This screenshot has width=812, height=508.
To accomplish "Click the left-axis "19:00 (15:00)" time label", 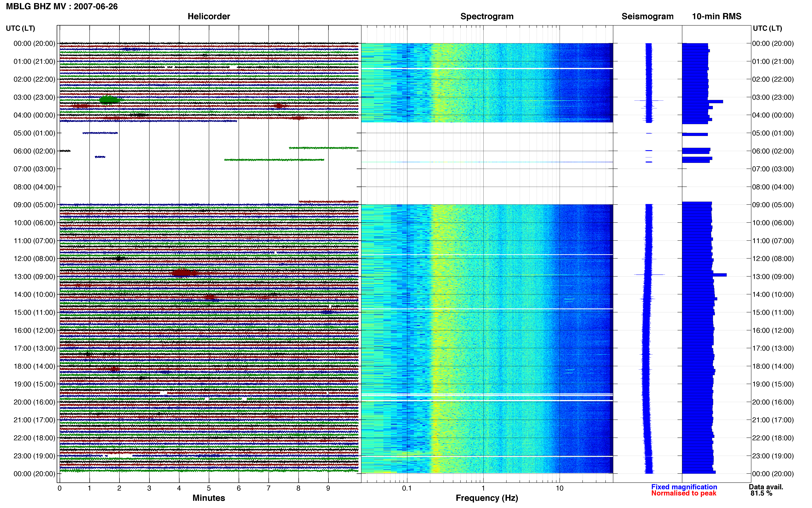I will coord(34,384).
